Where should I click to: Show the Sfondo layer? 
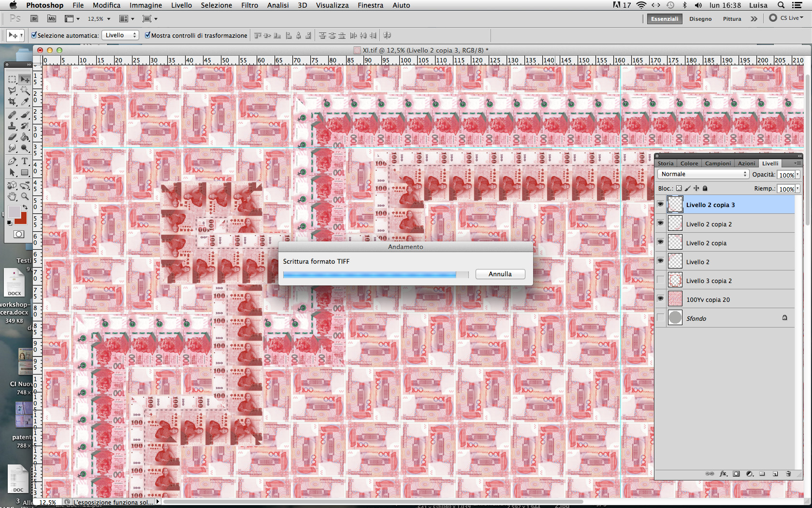[x=660, y=318]
